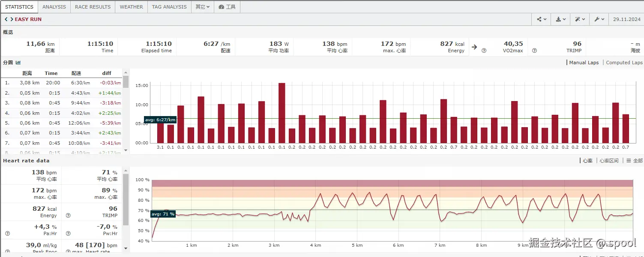Click the laps table vertical scrollbar

(x=126, y=111)
